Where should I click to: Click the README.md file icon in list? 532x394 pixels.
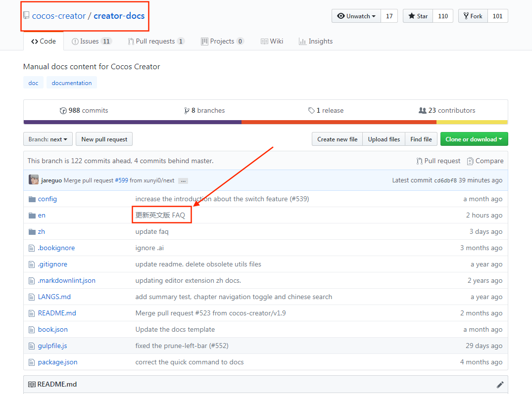tap(32, 313)
